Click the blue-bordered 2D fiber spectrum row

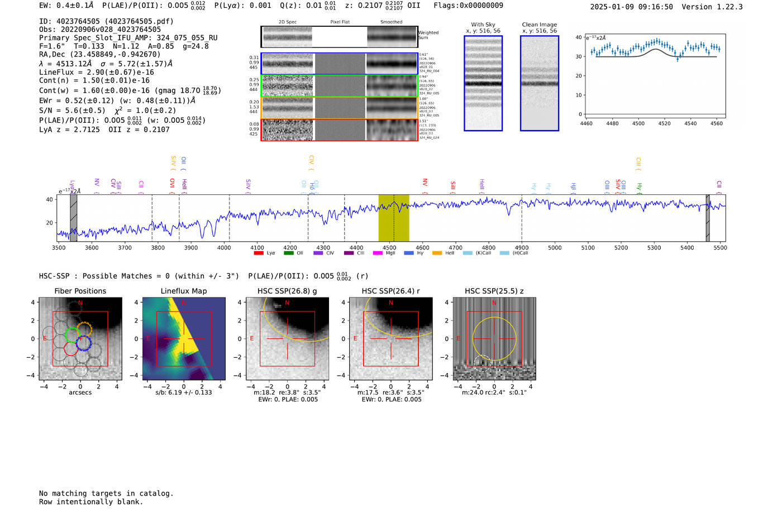point(339,64)
